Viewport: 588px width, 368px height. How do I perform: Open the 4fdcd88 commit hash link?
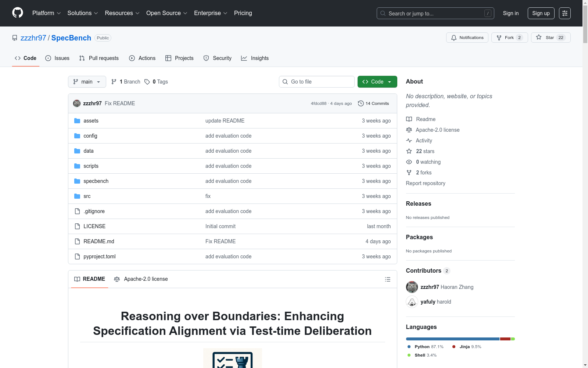[319, 103]
